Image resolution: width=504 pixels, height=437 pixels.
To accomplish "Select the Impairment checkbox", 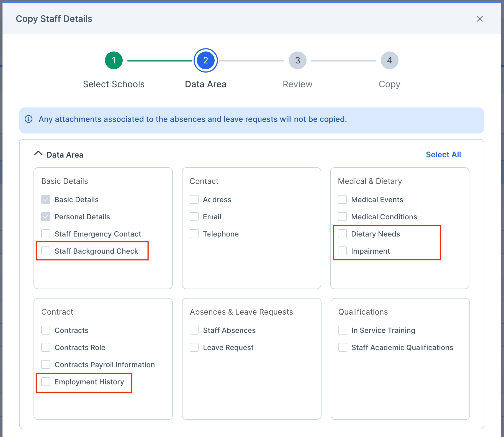I will tap(342, 251).
